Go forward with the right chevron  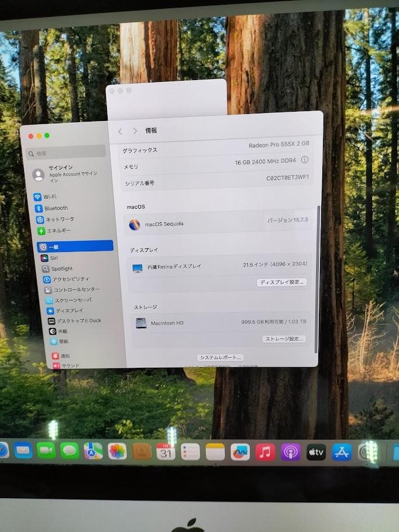pyautogui.click(x=135, y=131)
